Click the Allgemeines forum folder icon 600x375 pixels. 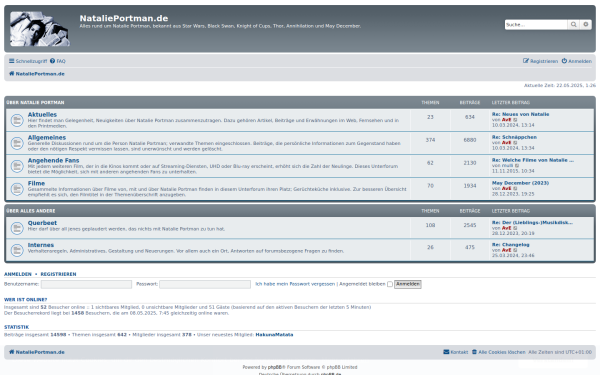17,143
